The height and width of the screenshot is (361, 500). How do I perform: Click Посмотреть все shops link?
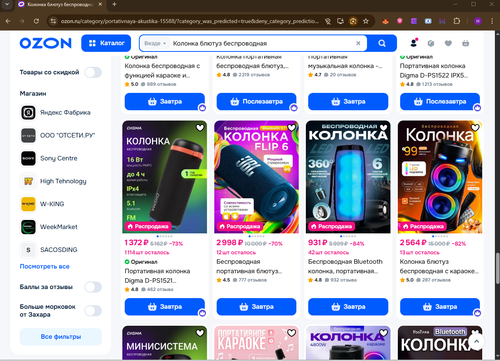click(45, 266)
